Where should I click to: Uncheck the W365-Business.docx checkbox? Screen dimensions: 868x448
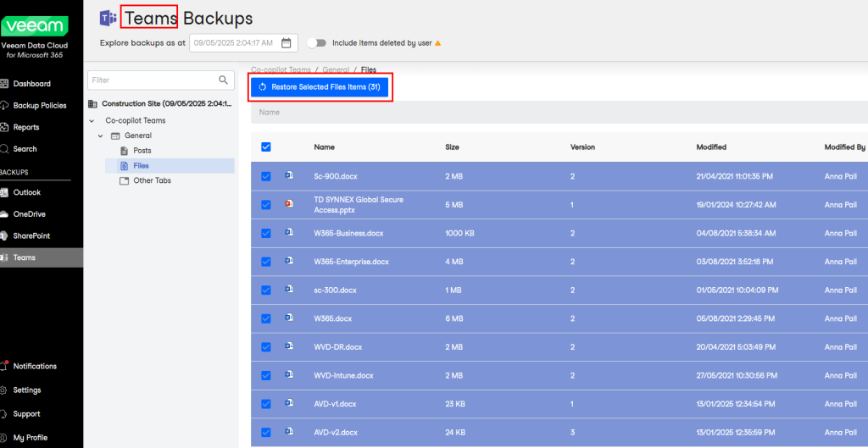tap(265, 234)
